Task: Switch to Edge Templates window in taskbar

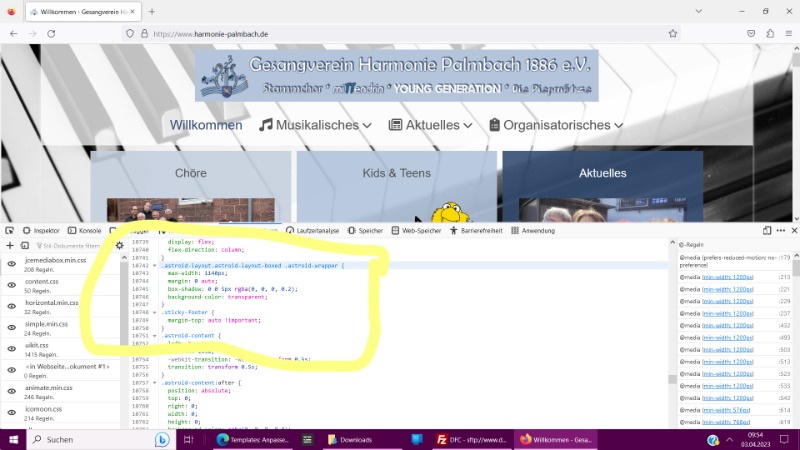Action: (253, 439)
